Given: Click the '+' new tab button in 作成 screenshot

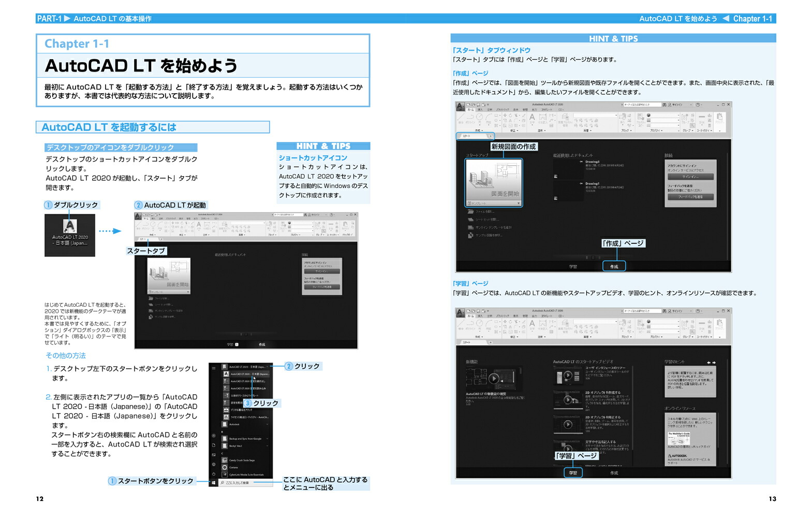Looking at the screenshot, I should pos(490,136).
